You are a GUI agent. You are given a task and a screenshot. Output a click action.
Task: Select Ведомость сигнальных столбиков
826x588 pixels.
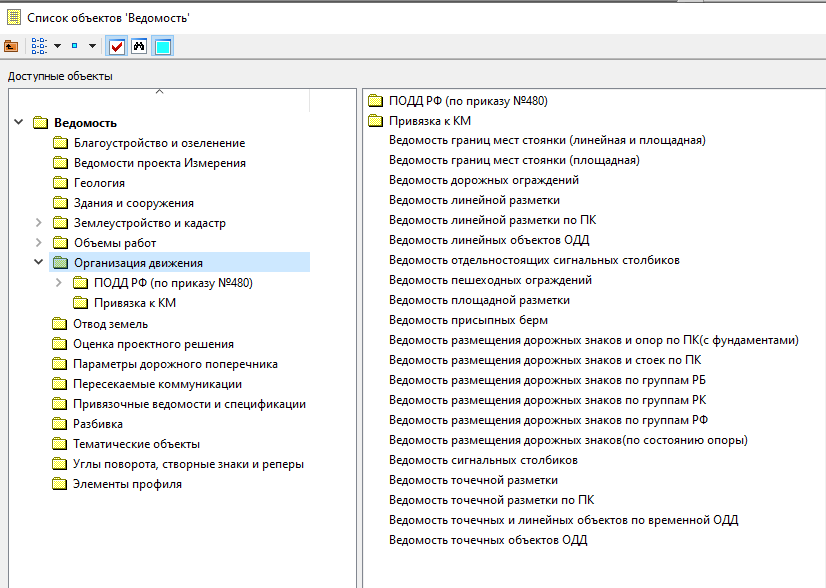coord(483,460)
